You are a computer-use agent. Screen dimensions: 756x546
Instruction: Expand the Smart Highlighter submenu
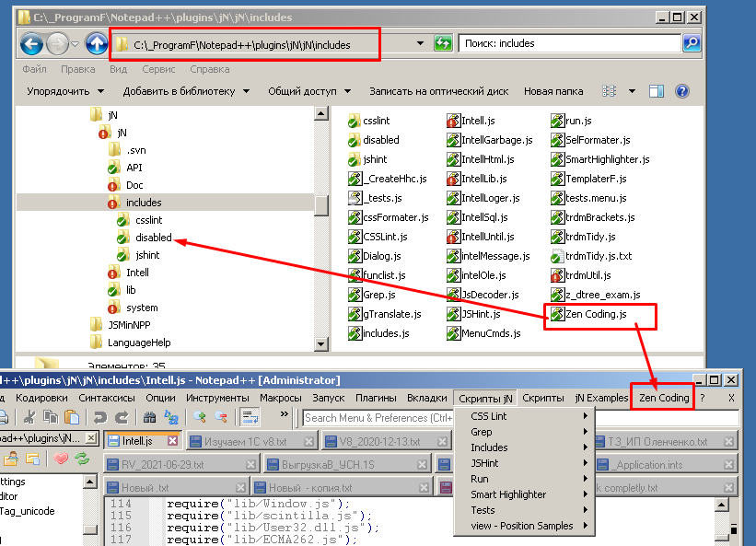point(525,494)
